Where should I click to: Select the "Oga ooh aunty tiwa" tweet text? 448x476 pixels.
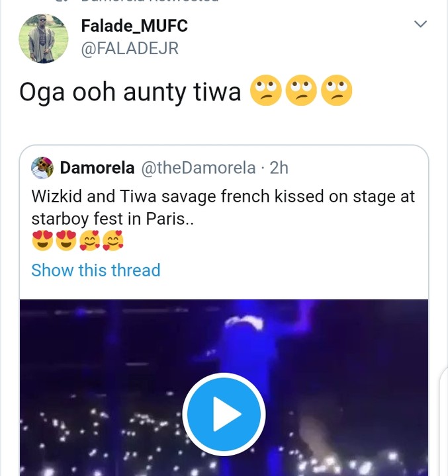pyautogui.click(x=130, y=91)
